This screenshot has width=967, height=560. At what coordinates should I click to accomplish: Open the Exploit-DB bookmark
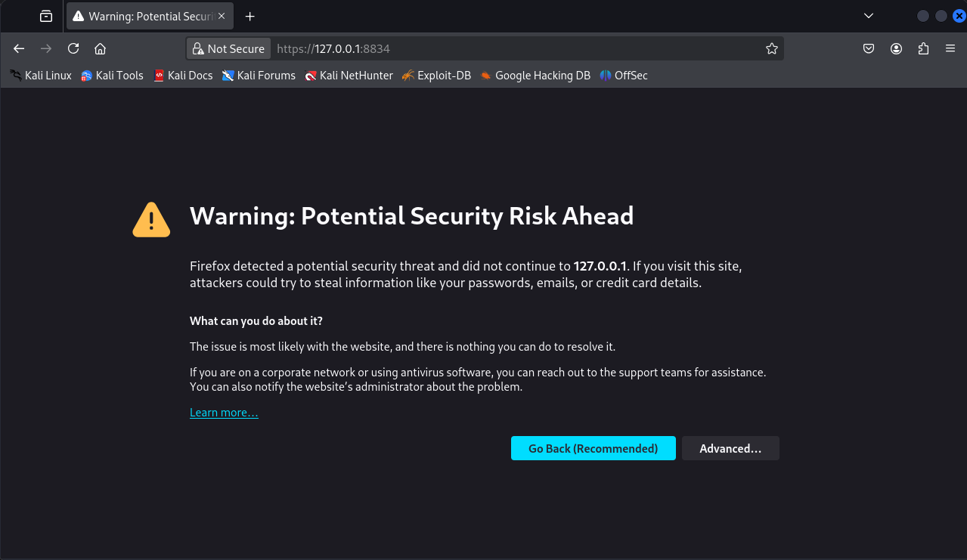click(436, 76)
